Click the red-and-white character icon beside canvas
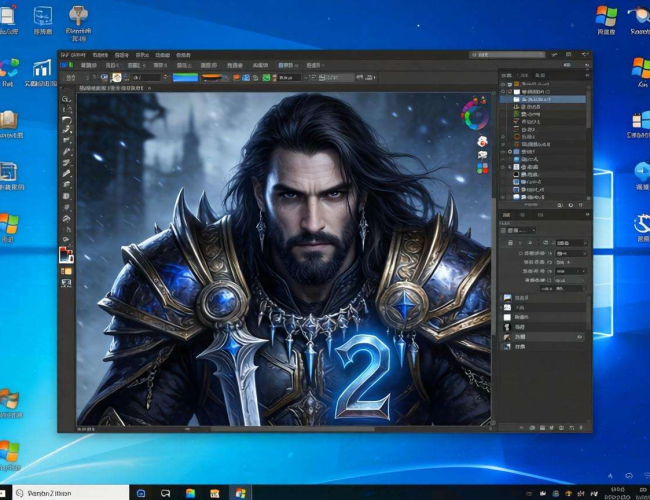Viewport: 650px width, 500px height. tap(482, 141)
